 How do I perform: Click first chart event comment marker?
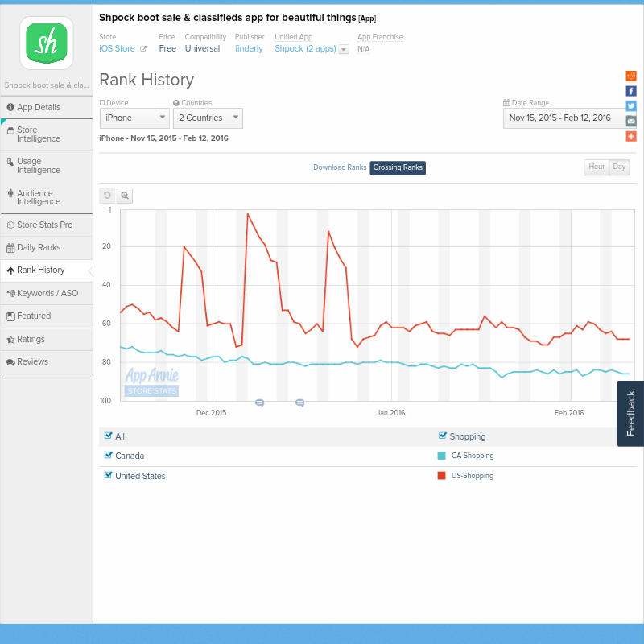tap(259, 403)
